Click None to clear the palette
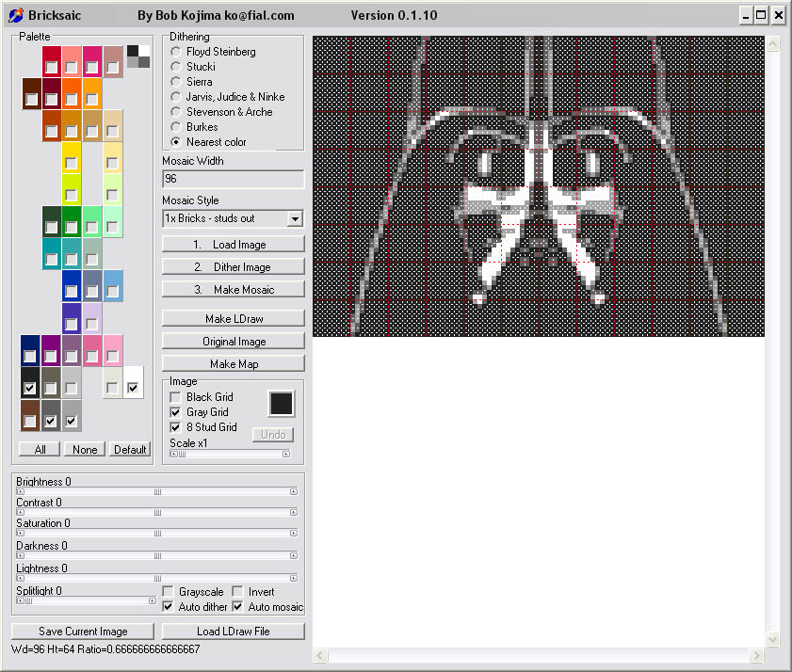The image size is (792, 672). pos(85,449)
